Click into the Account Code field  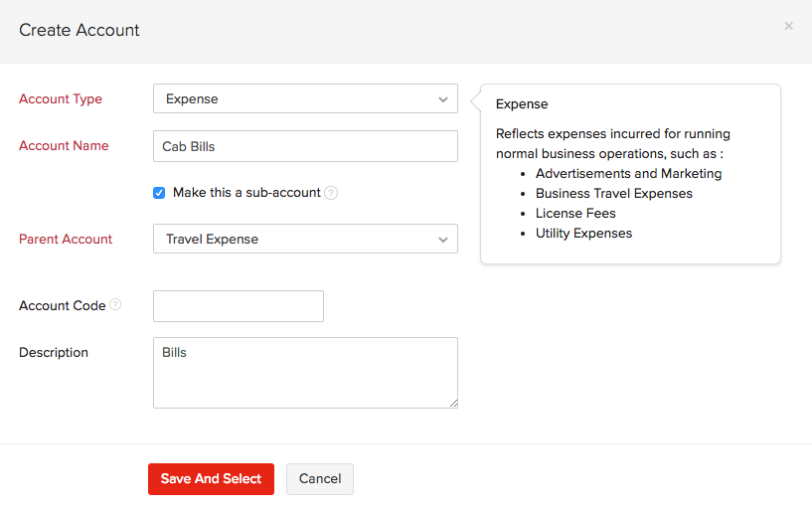[239, 306]
